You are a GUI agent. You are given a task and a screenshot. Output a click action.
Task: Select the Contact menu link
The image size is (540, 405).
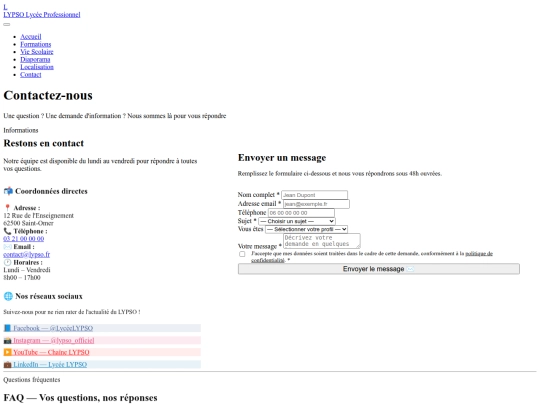pyautogui.click(x=31, y=74)
